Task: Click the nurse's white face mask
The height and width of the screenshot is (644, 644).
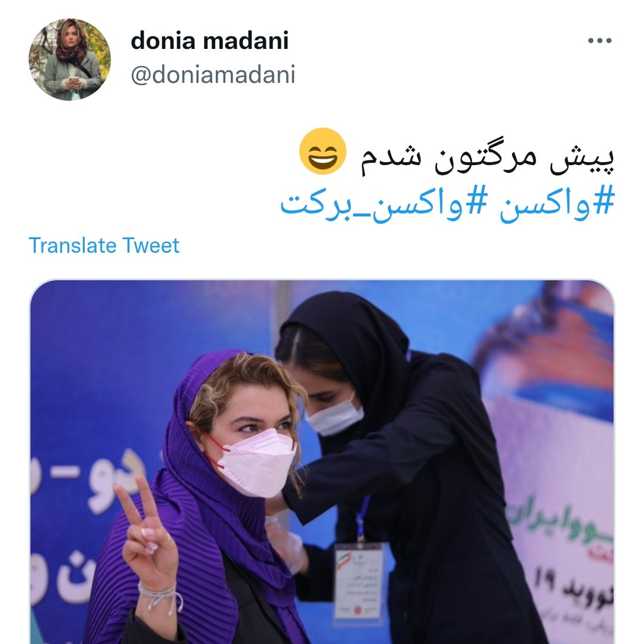Action: click(335, 416)
